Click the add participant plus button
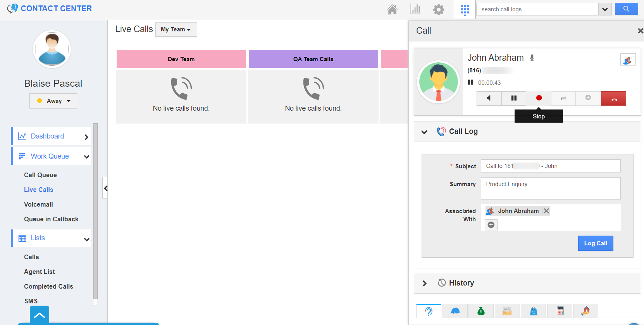The width and height of the screenshot is (644, 325). [x=588, y=98]
